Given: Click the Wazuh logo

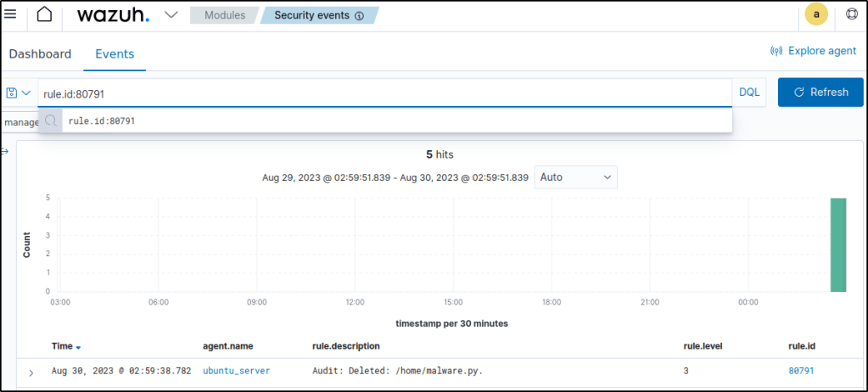Looking at the screenshot, I should (x=113, y=15).
